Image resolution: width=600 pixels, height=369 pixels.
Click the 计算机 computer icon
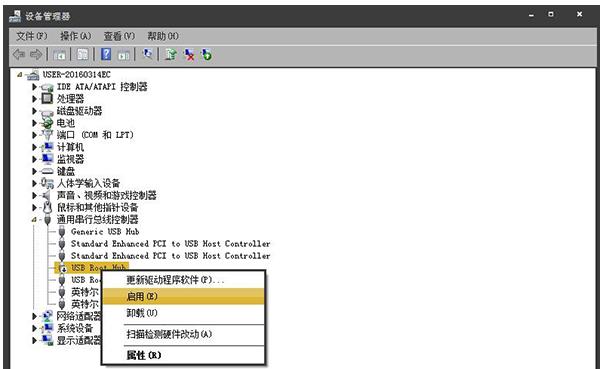[x=47, y=147]
